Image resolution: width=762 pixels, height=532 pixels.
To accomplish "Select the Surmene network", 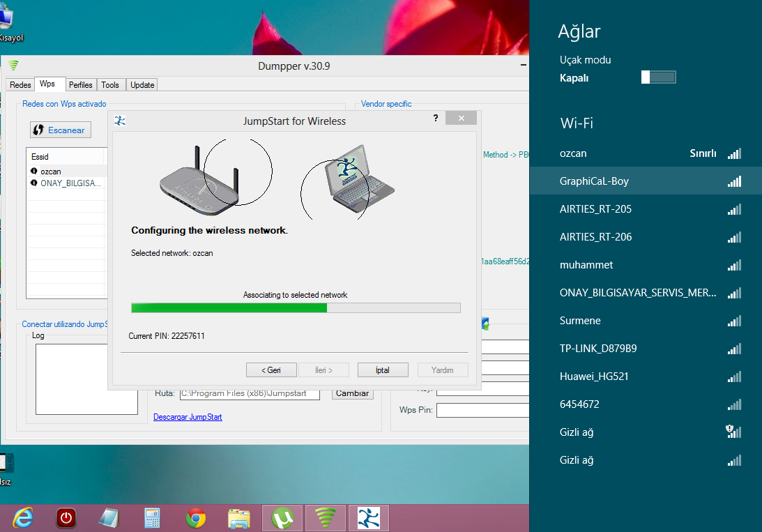I will [x=646, y=321].
